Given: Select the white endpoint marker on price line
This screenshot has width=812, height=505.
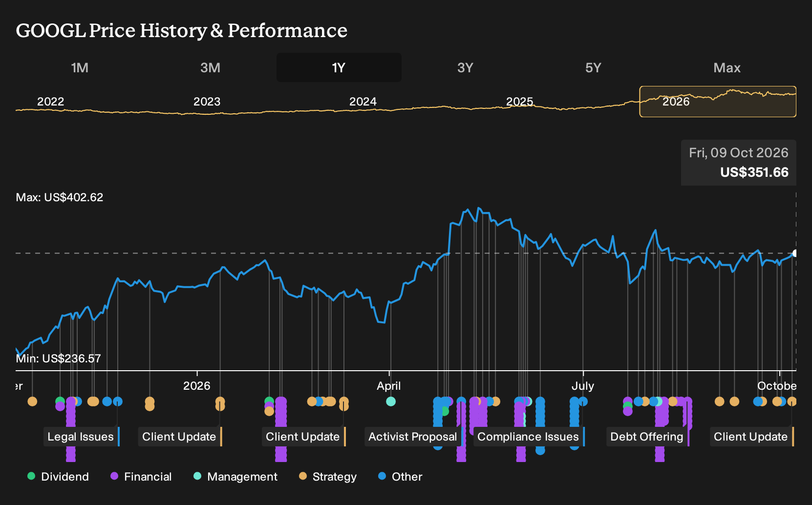Looking at the screenshot, I should click(x=795, y=253).
